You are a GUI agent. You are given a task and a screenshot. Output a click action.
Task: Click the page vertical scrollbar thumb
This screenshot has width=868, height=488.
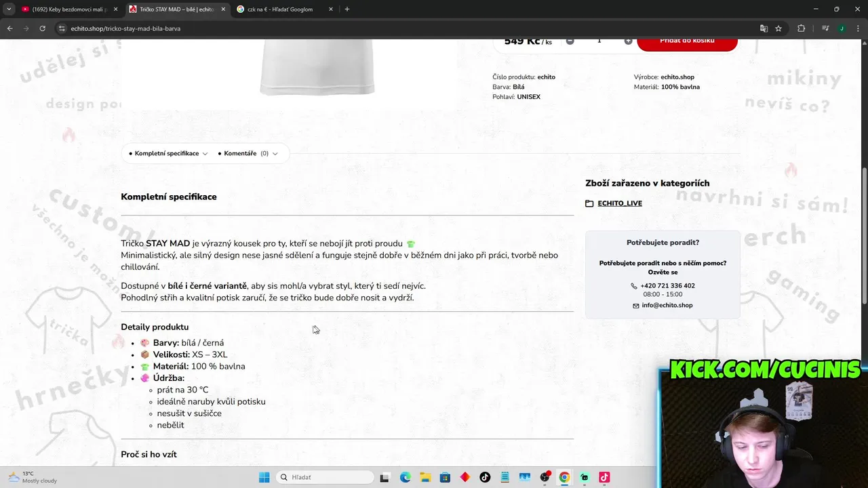864,236
